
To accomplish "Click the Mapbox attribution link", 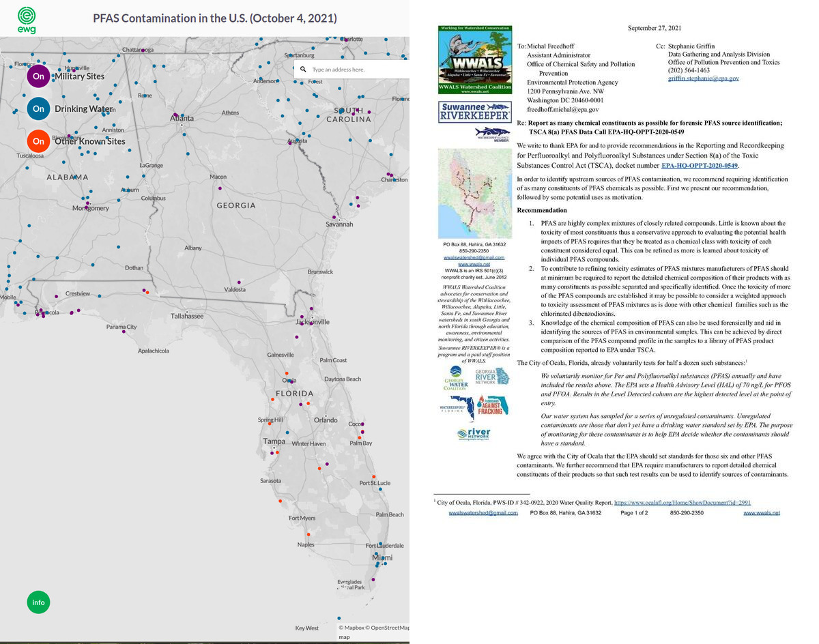I will pos(352,628).
